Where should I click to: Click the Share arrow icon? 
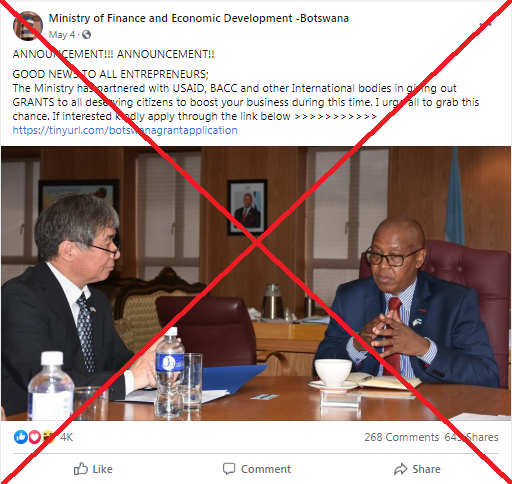coord(400,469)
